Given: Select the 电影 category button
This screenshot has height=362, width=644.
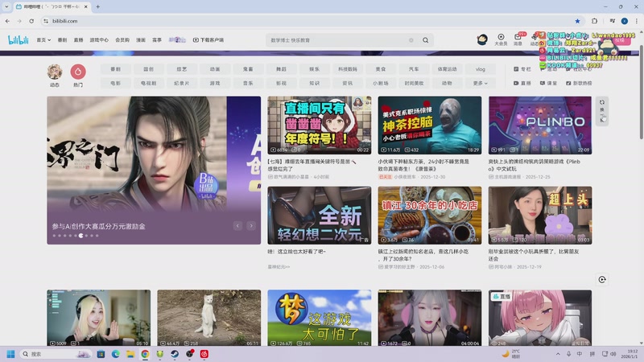Looking at the screenshot, I should click(x=115, y=83).
